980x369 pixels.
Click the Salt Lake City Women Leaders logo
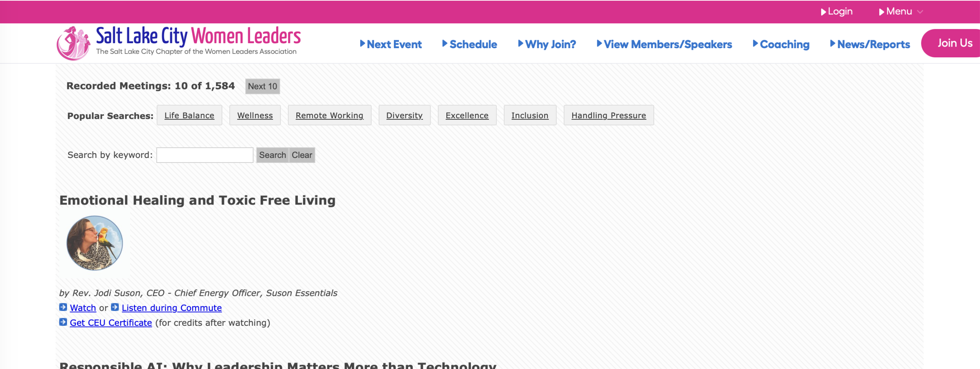pos(179,43)
